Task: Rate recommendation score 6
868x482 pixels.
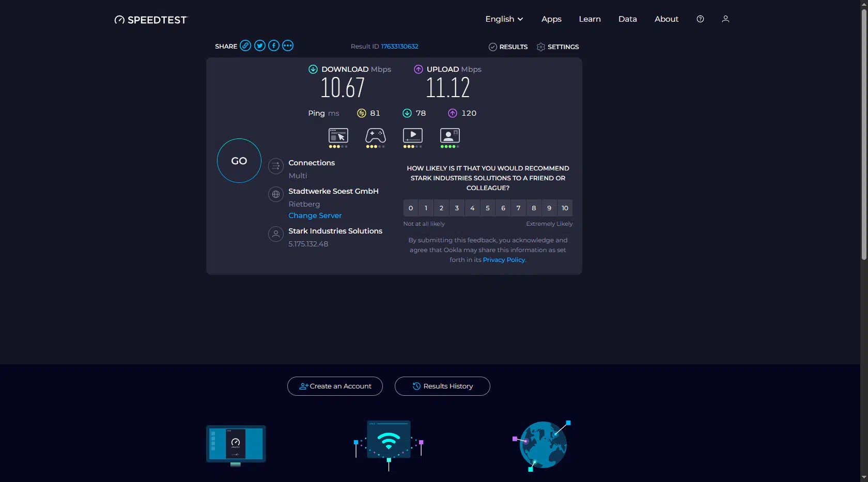Action: [x=503, y=208]
